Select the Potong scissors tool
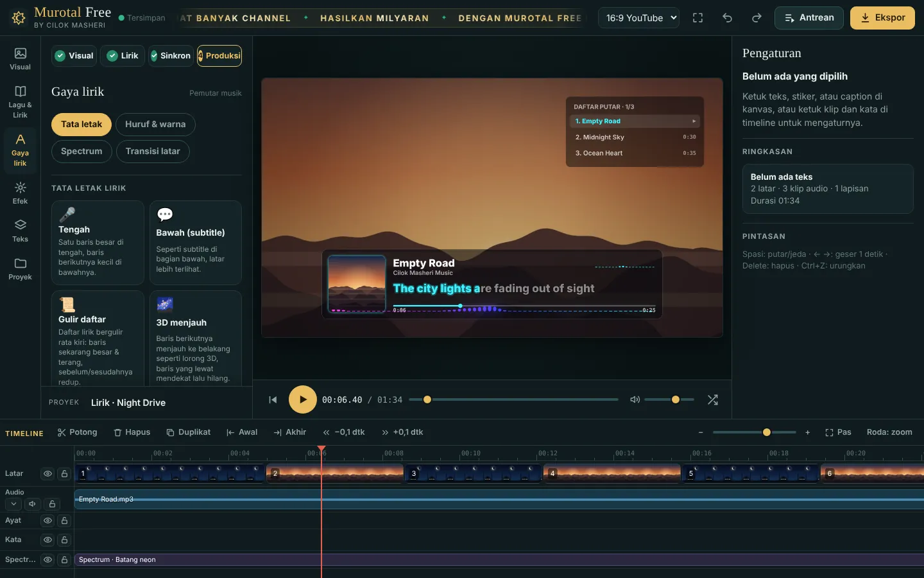This screenshot has height=578, width=924. 77,432
